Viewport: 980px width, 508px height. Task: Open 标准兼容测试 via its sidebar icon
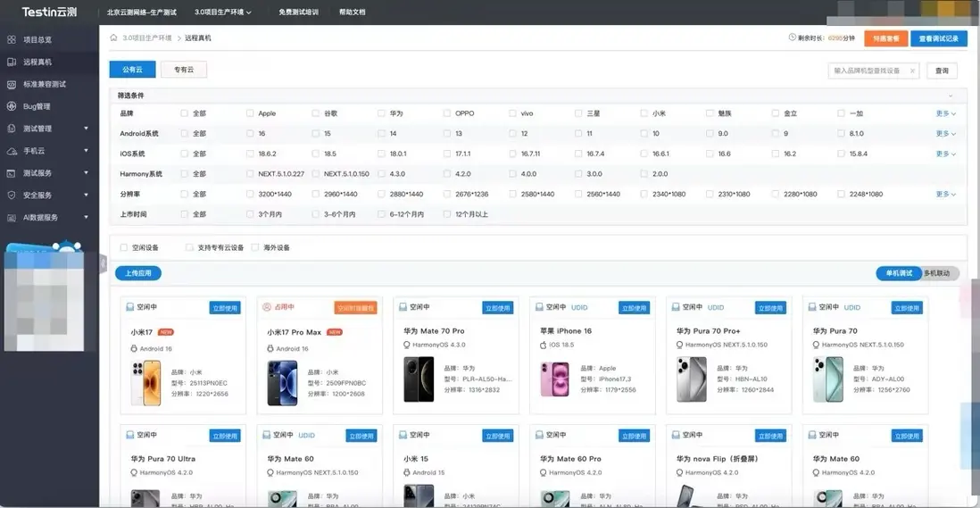[x=12, y=84]
